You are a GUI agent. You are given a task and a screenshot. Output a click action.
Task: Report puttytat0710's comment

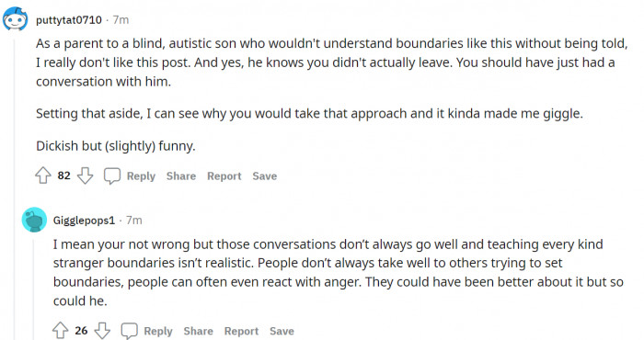pyautogui.click(x=224, y=176)
